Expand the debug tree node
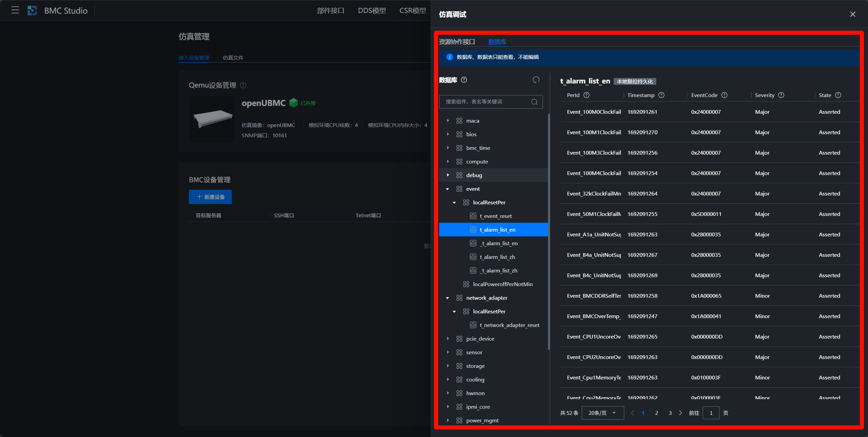The image size is (868, 437). (x=448, y=175)
